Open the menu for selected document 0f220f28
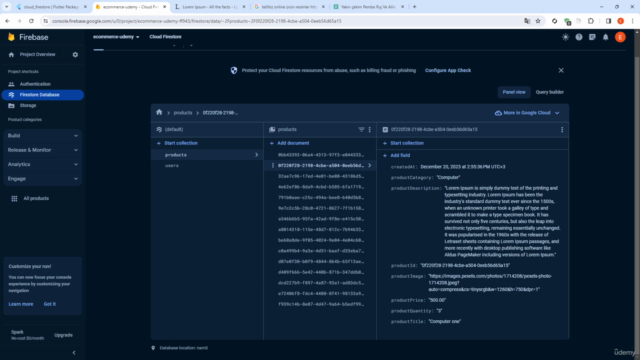Viewport: 640px width, 360px height. click(273, 165)
